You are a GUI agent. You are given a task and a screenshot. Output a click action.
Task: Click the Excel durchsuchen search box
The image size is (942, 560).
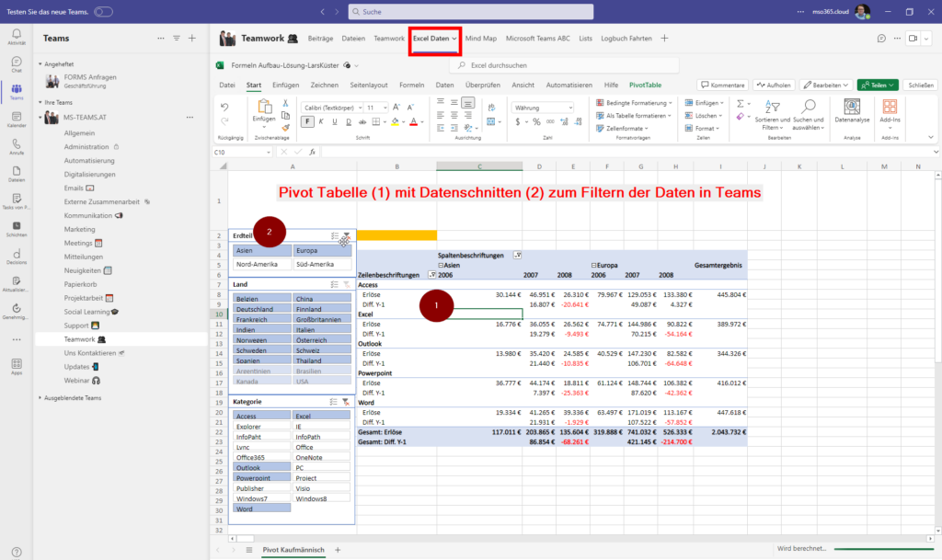point(566,65)
